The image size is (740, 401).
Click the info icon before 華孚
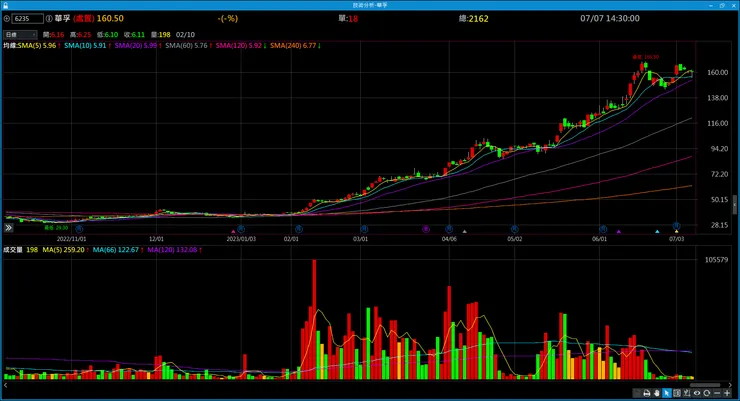(x=49, y=19)
